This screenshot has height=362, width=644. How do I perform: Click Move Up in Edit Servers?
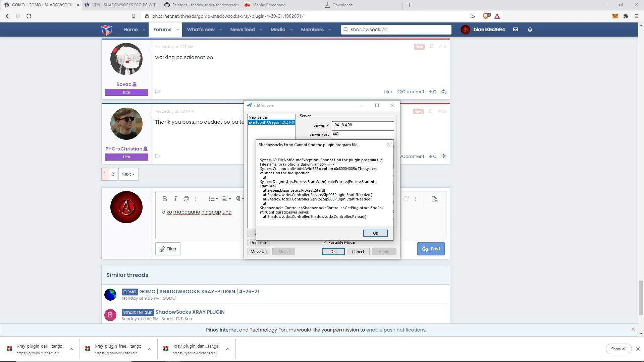[x=259, y=252]
